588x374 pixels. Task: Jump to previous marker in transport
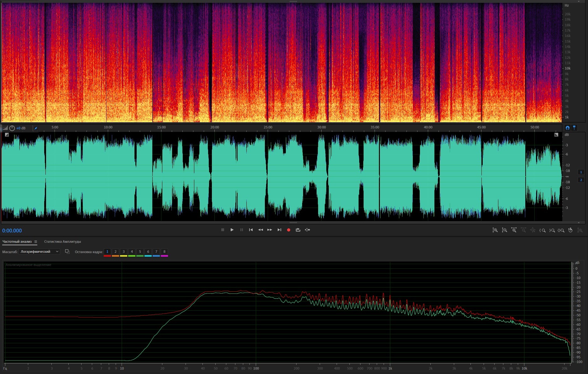[251, 230]
